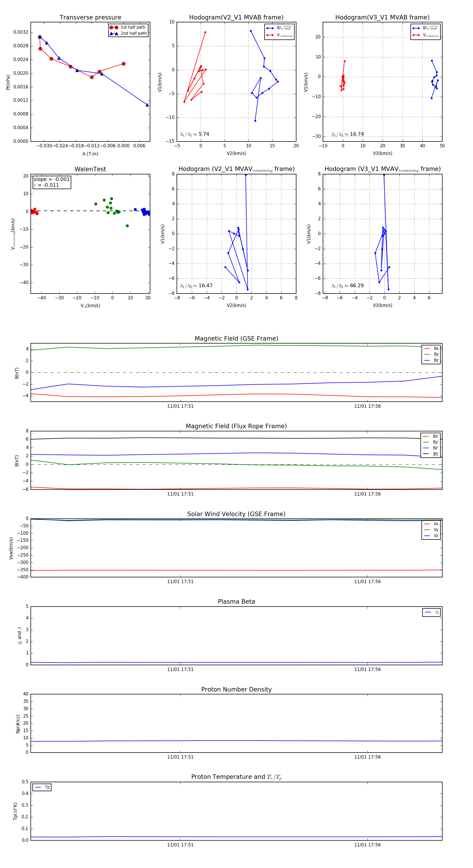Click the Vz legend entry

pyautogui.click(x=431, y=536)
